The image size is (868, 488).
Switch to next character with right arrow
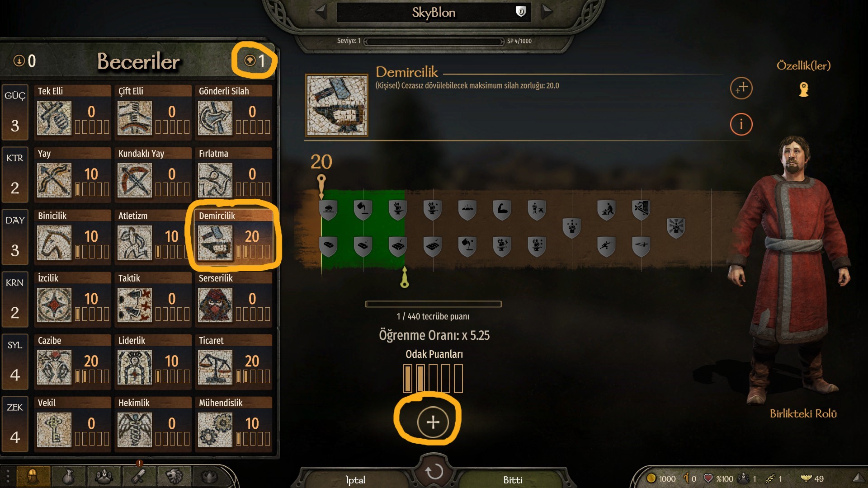[x=547, y=12]
